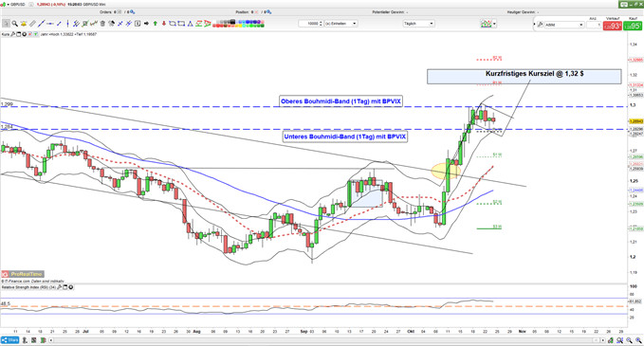
Task: Open the Einheiten units dropdown
Action: click(340, 24)
